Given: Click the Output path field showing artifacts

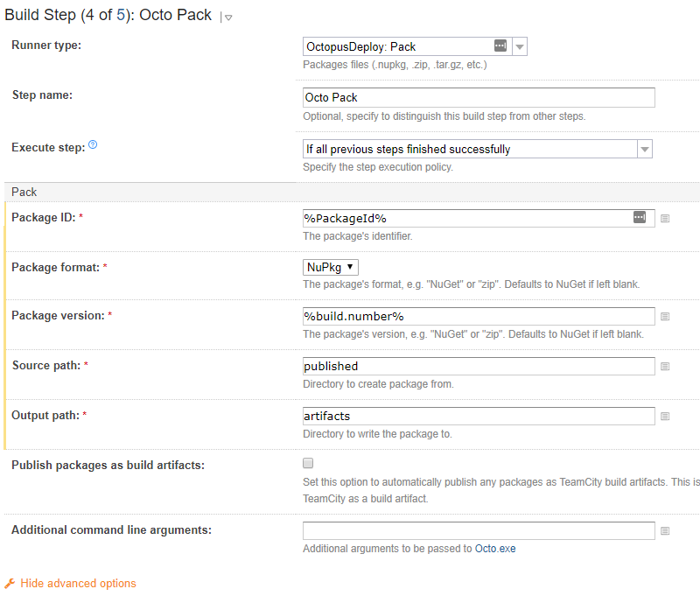Looking at the screenshot, I should point(478,416).
